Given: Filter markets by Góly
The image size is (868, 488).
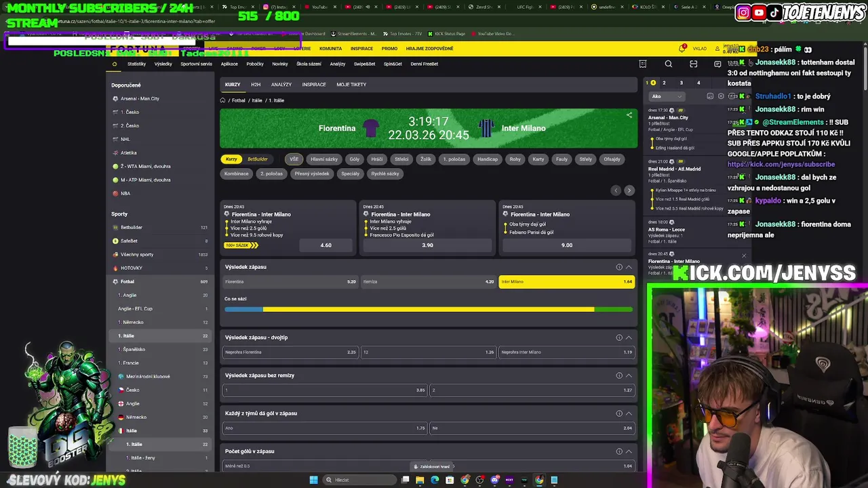Looking at the screenshot, I should tap(355, 159).
